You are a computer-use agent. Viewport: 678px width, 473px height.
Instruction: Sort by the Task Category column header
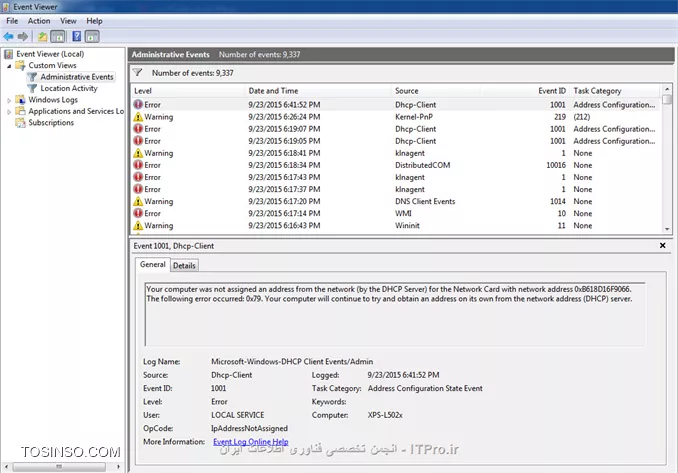(x=615, y=91)
